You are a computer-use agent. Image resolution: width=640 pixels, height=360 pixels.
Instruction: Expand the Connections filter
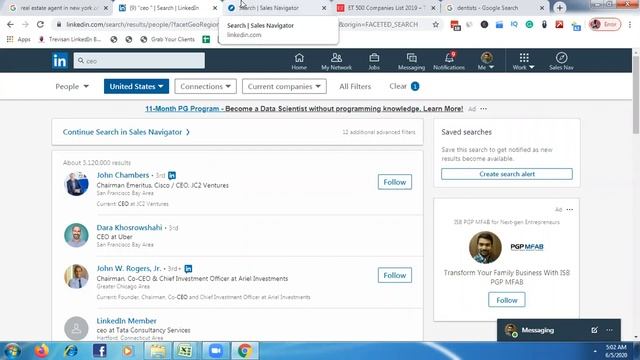205,87
